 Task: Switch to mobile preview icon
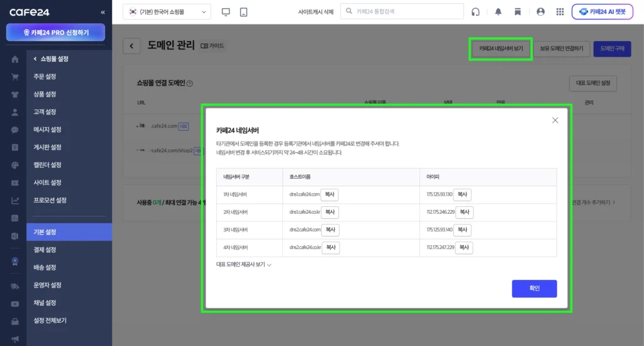243,12
